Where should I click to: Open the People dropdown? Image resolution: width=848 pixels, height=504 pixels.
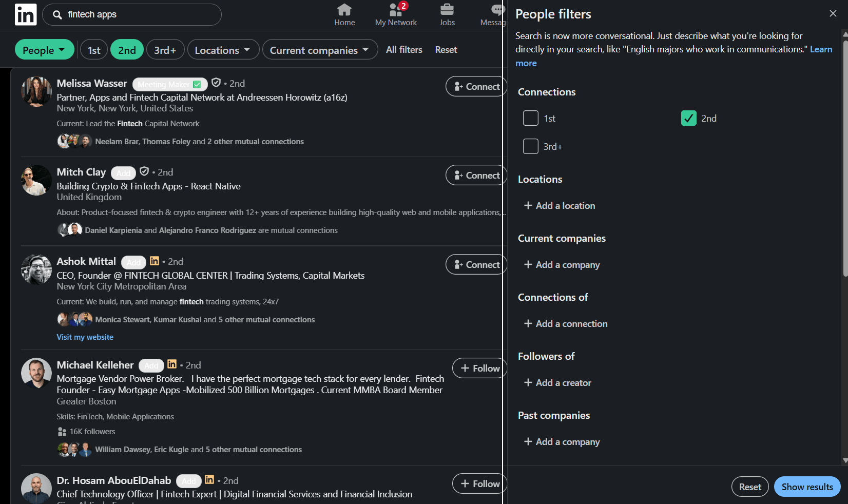[44, 50]
